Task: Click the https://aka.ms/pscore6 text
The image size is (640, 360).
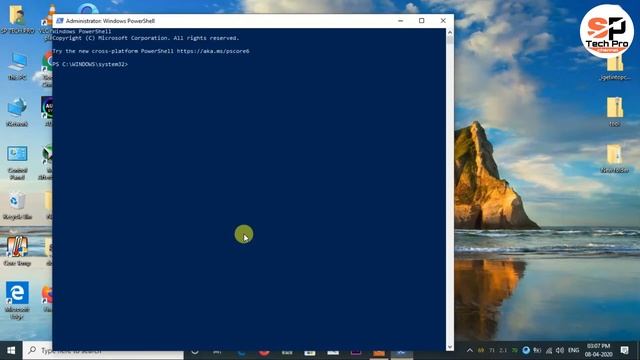Action: 213,51
